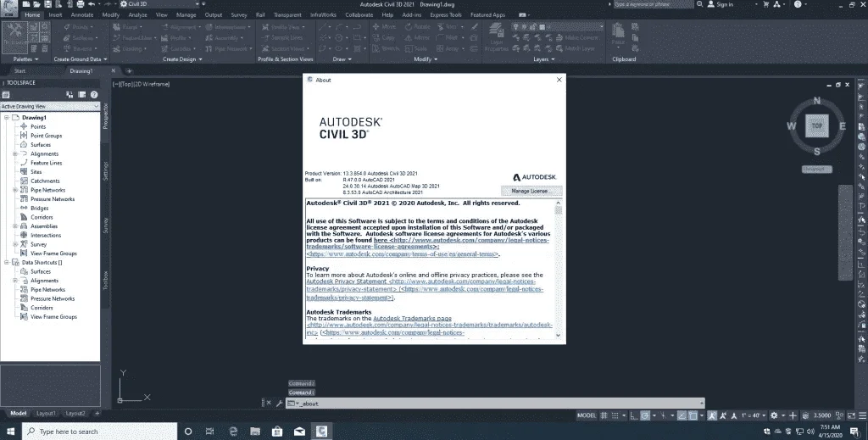Click Windows taskbar search box
This screenshot has width=868, height=440.
(100, 432)
